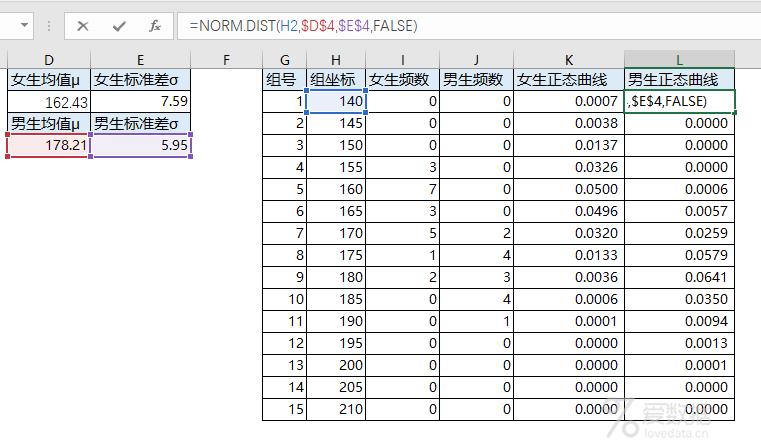Cancel formula entry with the X icon

83,26
